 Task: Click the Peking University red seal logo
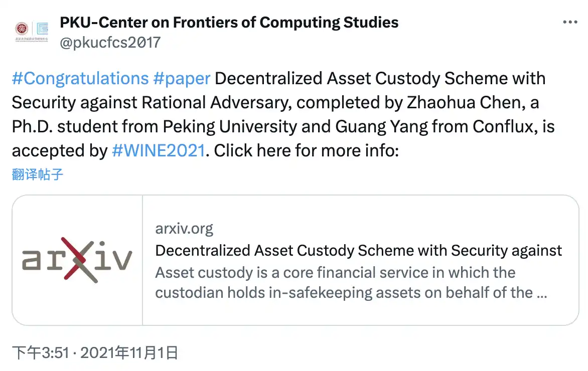(x=22, y=29)
